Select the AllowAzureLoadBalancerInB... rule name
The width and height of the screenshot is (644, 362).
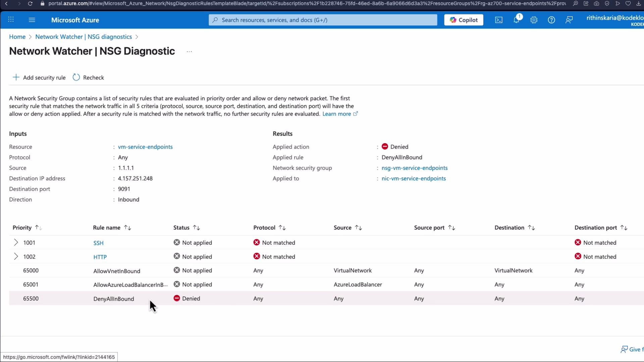pyautogui.click(x=130, y=285)
